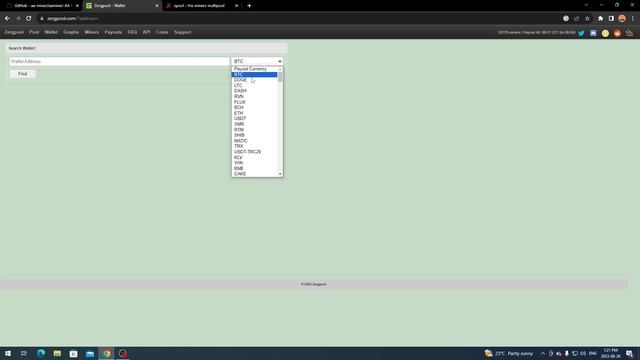Open the FAQ menu item
The width and height of the screenshot is (640, 360).
point(132,32)
